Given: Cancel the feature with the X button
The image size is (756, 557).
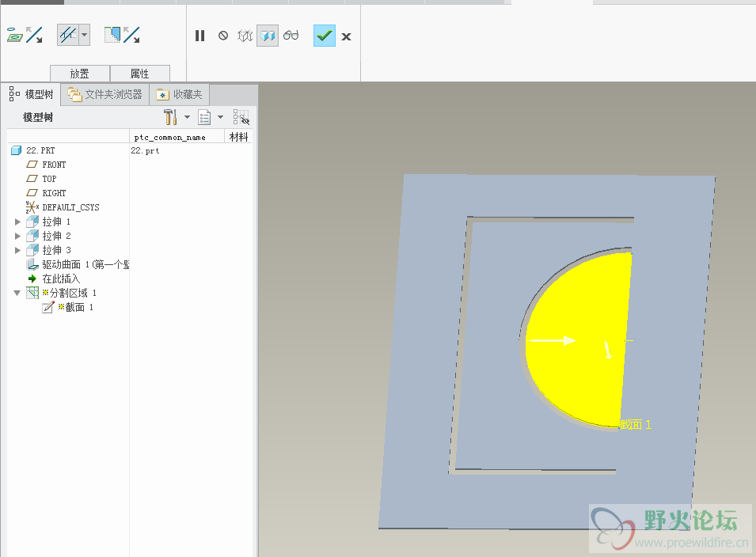Looking at the screenshot, I should click(x=346, y=36).
